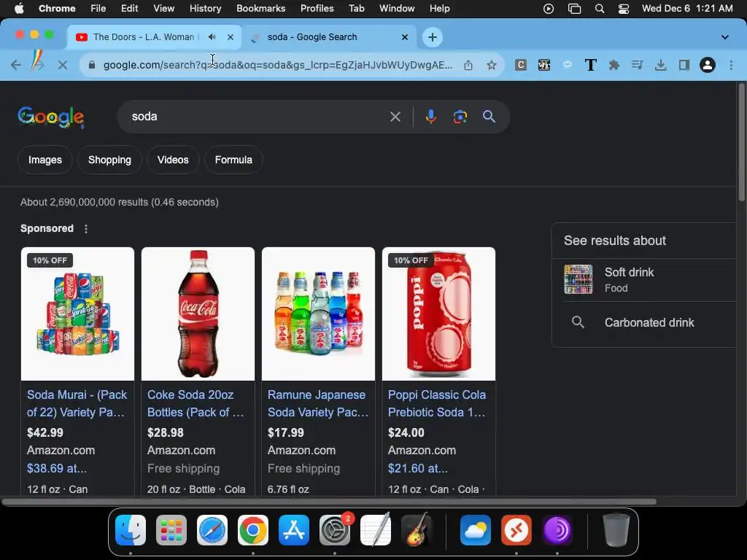Open Weather app from the dock

tap(476, 530)
